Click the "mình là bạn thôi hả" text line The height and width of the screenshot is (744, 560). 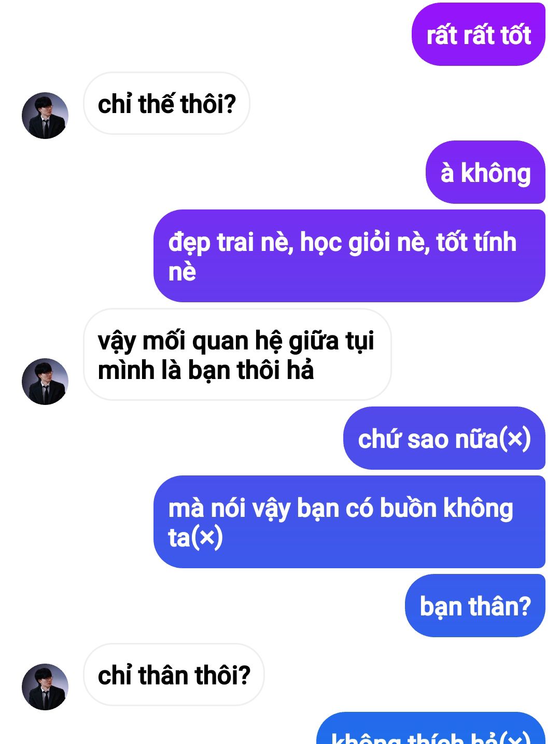coord(206,370)
